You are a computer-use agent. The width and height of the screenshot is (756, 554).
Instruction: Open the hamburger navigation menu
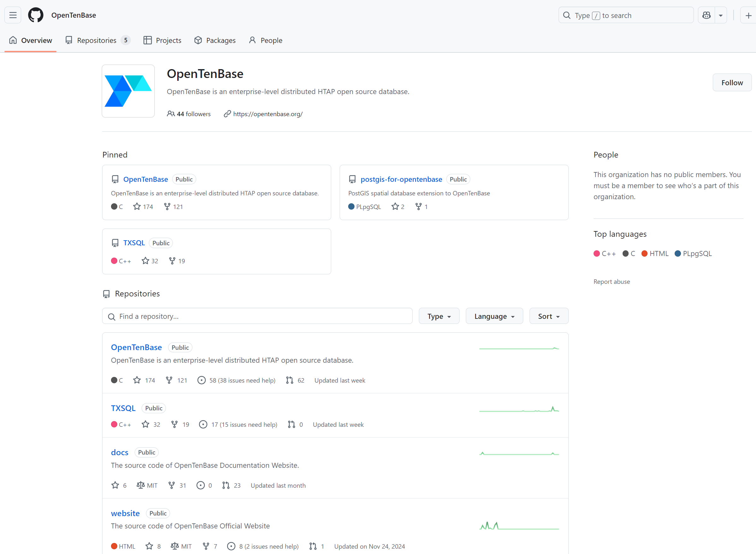click(x=13, y=15)
